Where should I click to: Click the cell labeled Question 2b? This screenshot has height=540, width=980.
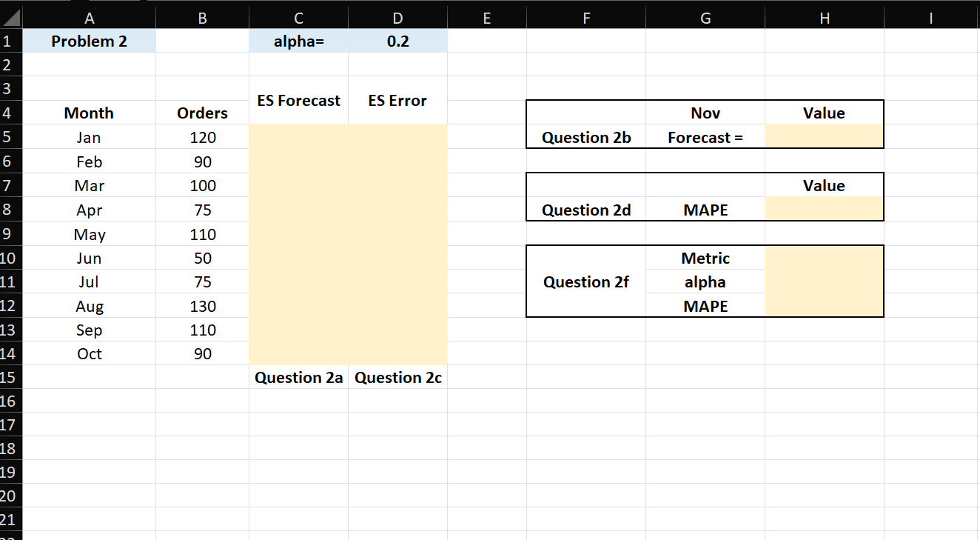585,137
